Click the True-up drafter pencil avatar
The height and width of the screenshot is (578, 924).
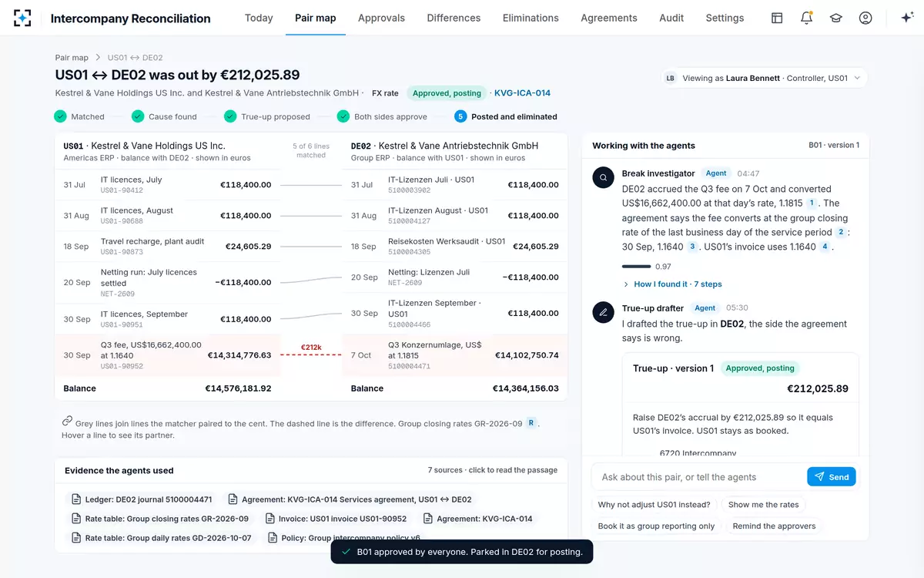[x=603, y=312]
